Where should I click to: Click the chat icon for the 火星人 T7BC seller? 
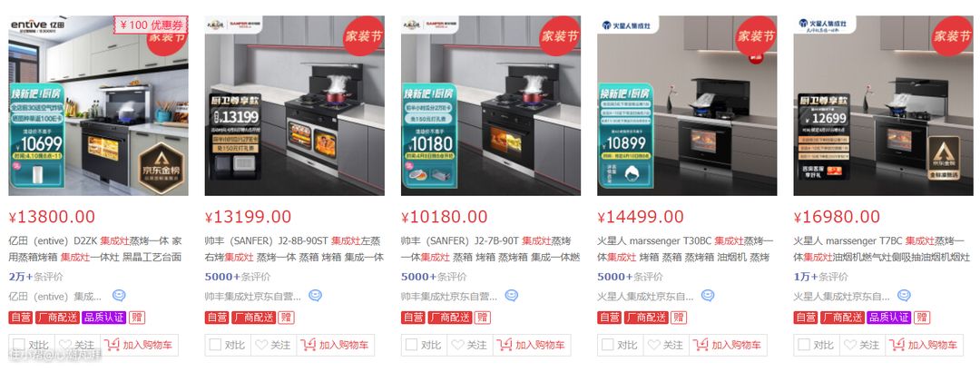904,296
